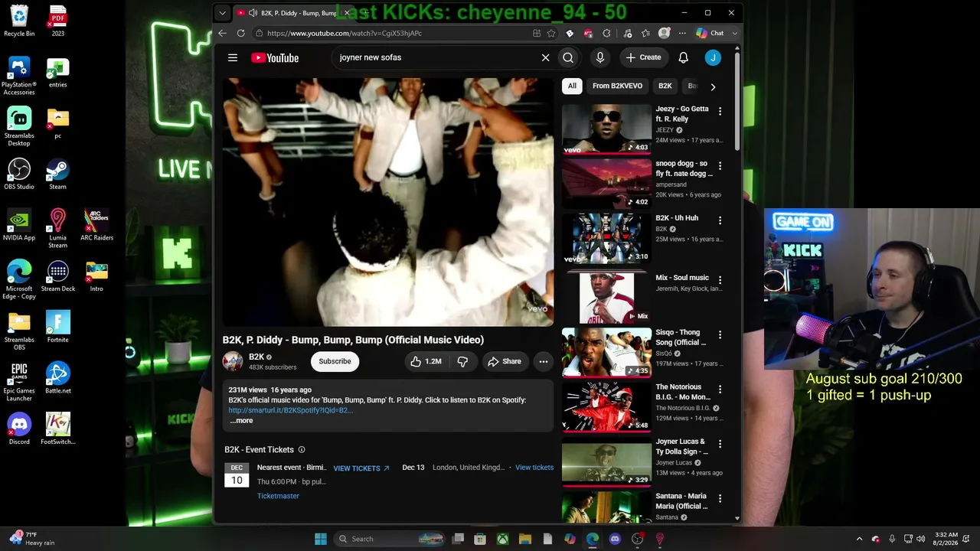Screen dimensions: 980x551
Task: Click the music video player
Action: coord(388,202)
